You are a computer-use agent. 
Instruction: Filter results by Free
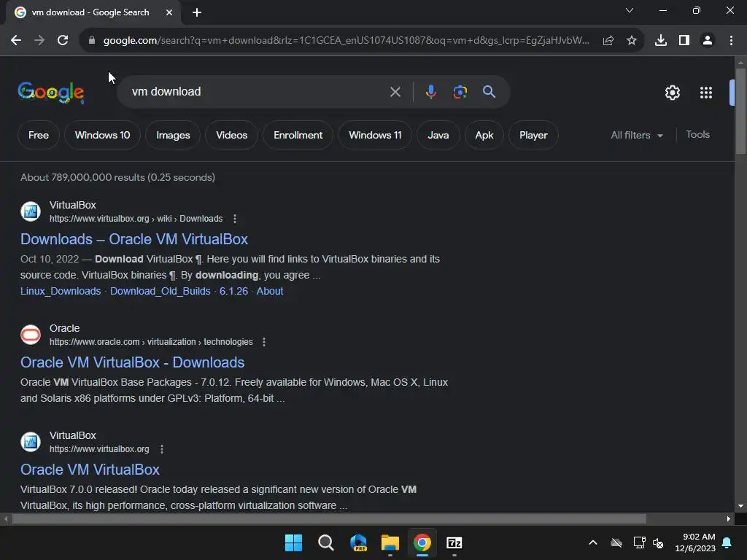click(39, 135)
